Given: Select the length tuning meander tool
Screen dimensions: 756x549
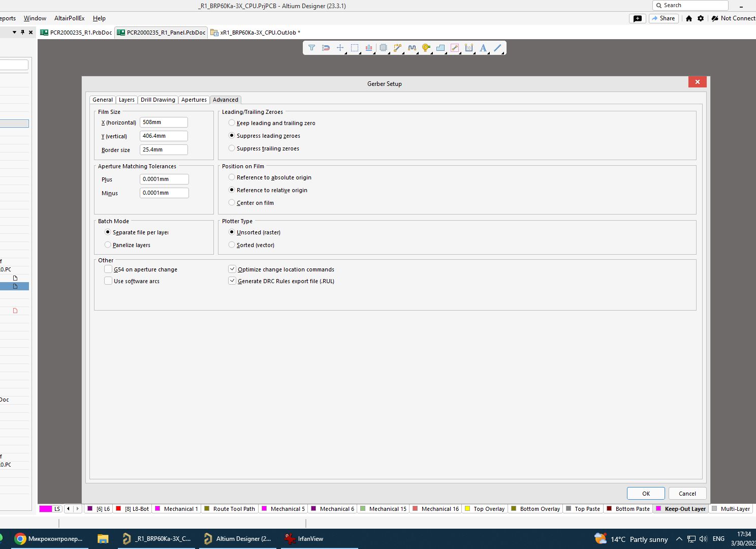Looking at the screenshot, I should (x=412, y=48).
